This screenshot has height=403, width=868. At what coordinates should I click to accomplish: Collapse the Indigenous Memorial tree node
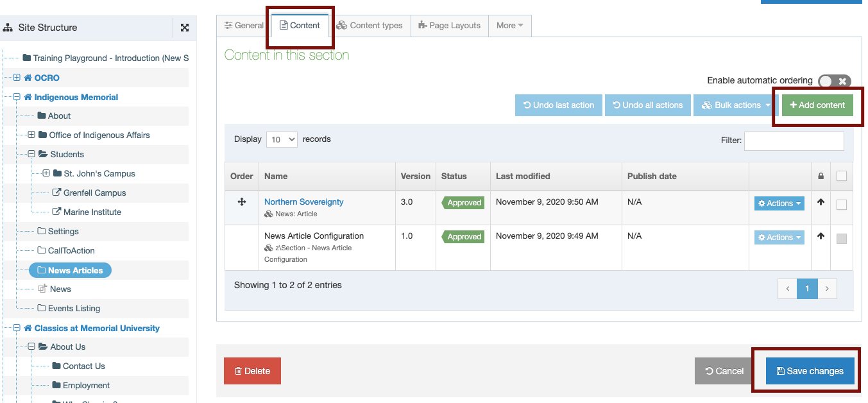[x=17, y=97]
